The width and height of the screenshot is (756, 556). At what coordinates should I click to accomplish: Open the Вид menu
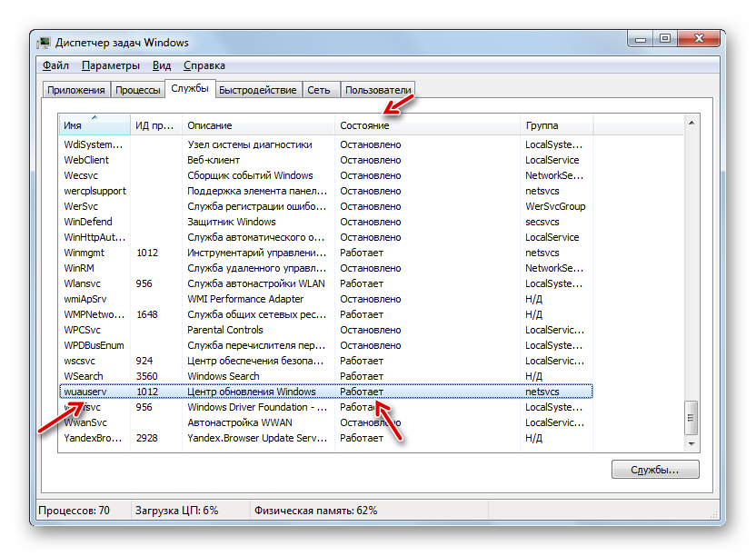point(162,65)
